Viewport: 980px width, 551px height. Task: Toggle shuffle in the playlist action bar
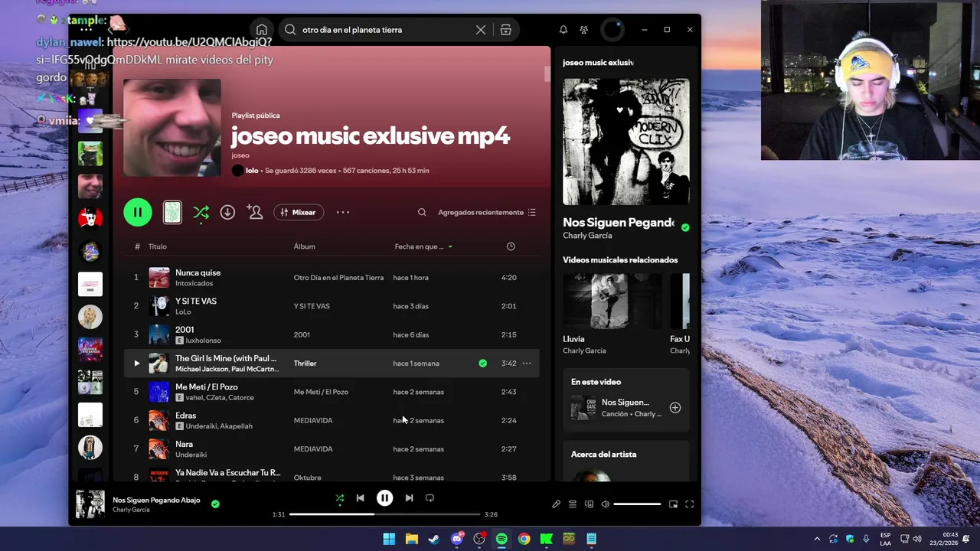click(201, 212)
